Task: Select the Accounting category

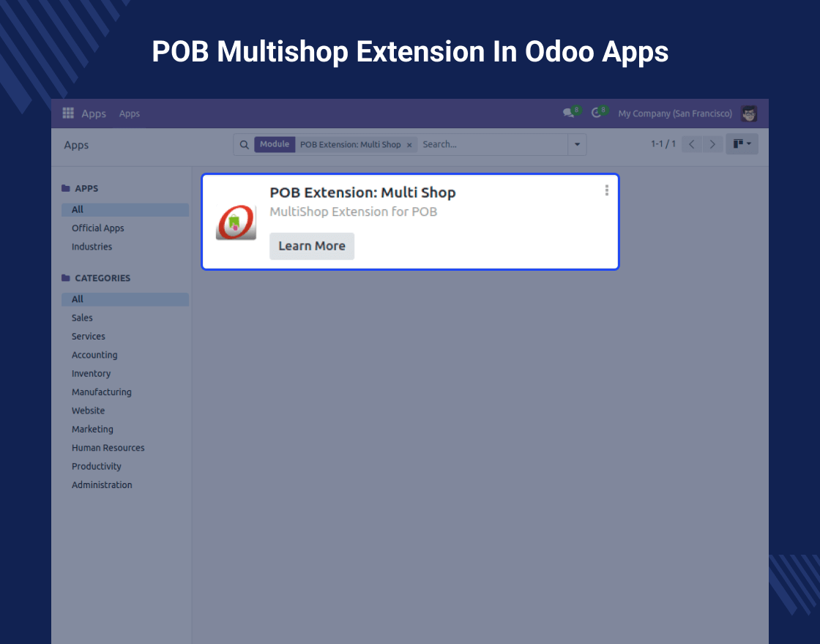Action: [94, 355]
